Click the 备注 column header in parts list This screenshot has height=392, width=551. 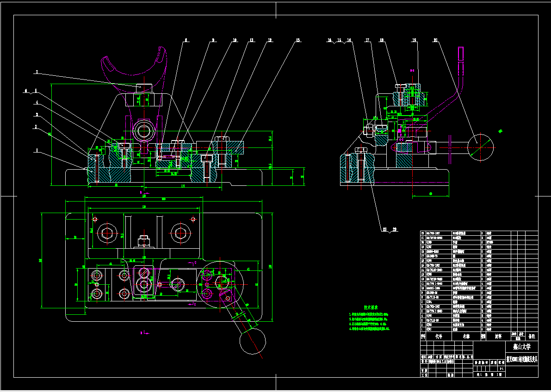(531, 336)
